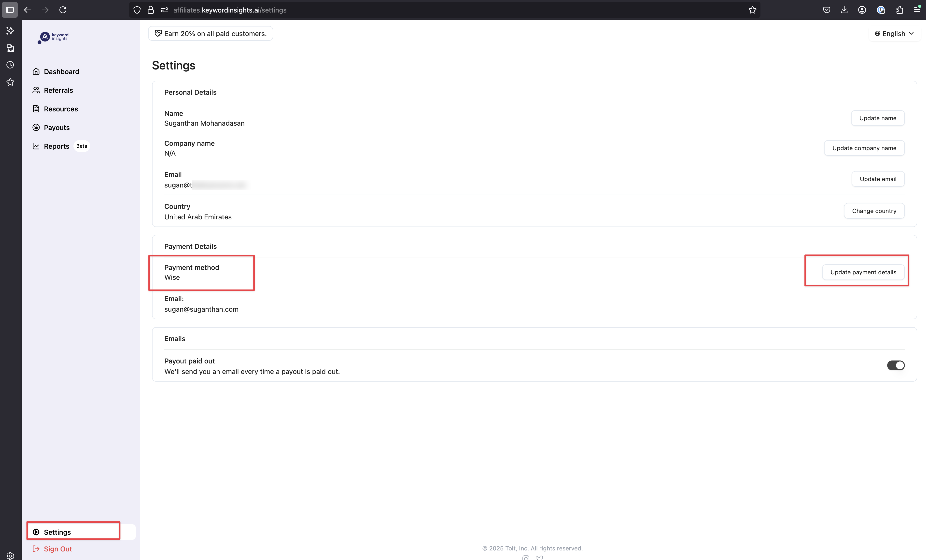Open the browser downloads icon

844,10
